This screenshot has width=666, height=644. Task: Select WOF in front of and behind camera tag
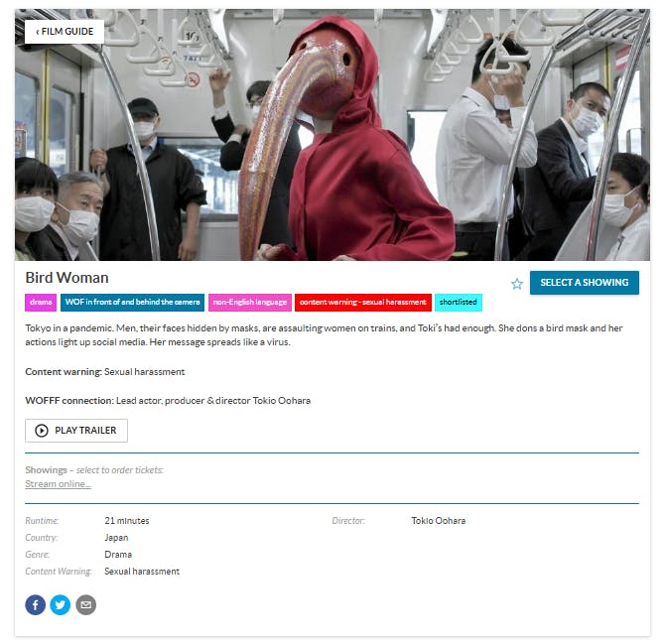tap(133, 303)
